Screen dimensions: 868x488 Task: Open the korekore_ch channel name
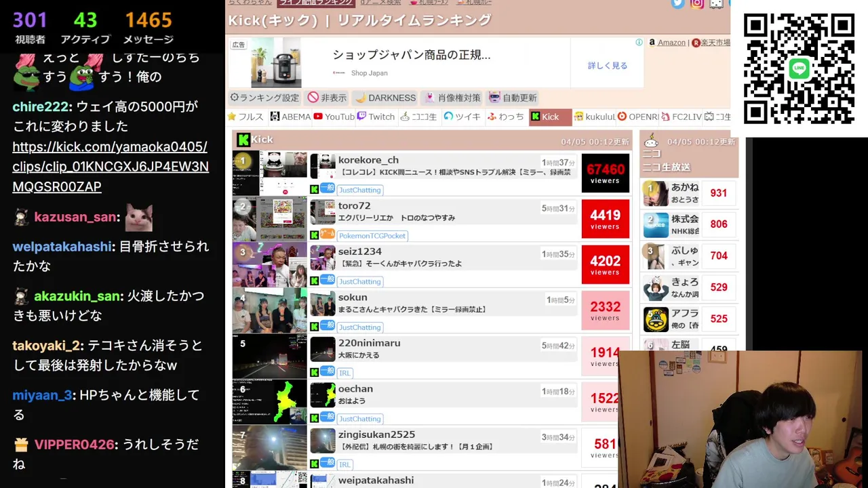pos(368,160)
